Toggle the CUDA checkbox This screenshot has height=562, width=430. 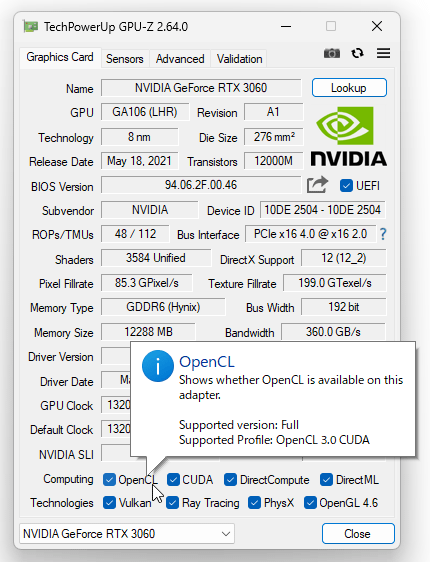click(173, 480)
